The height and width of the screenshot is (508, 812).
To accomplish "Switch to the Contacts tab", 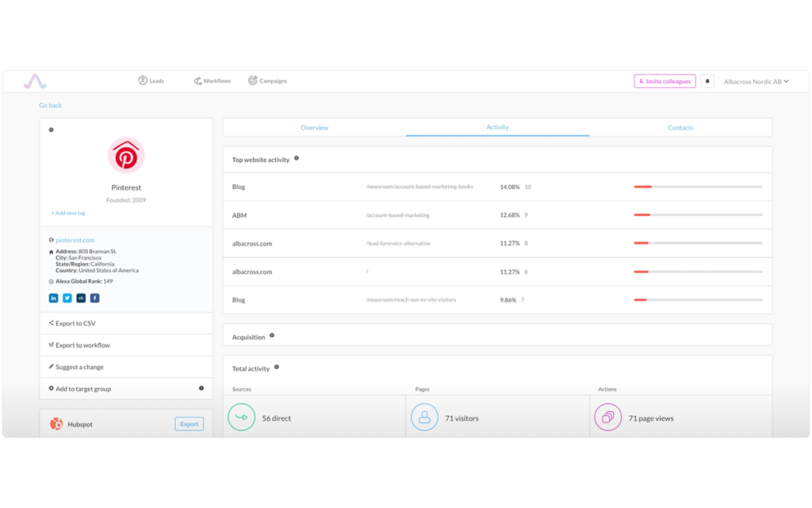I will click(680, 128).
